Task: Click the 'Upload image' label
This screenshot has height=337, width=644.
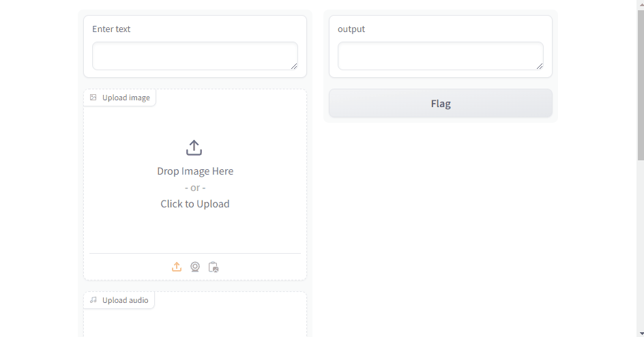Action: 126,98
